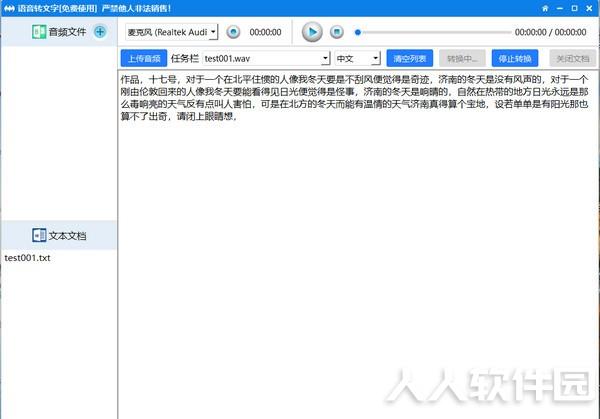Image resolution: width=600 pixels, height=419 pixels.
Task: Click the app logo icon in title bar
Action: pos(9,8)
